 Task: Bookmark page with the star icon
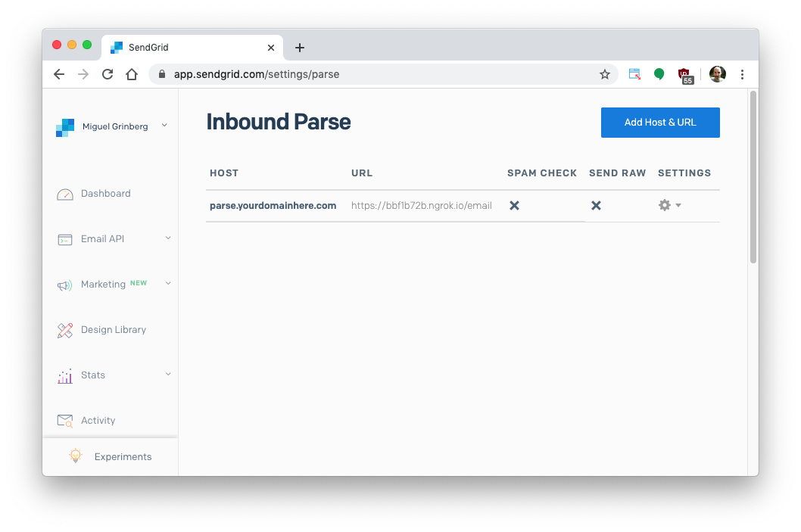click(605, 74)
